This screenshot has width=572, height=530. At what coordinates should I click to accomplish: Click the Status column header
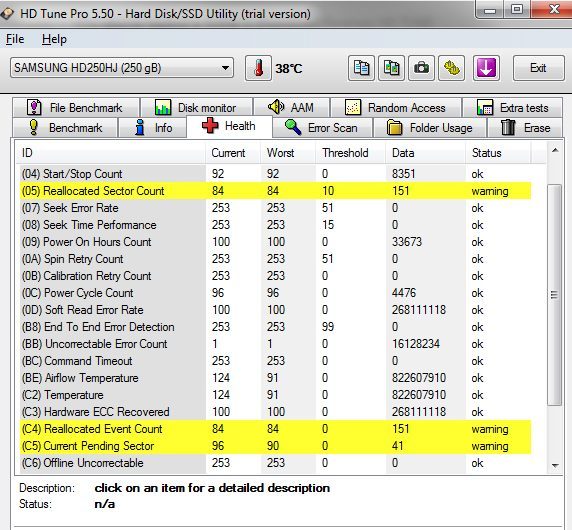point(498,153)
